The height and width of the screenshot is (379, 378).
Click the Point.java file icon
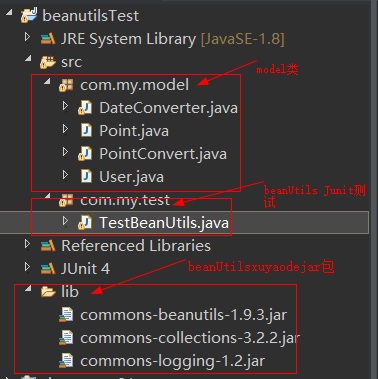(87, 130)
